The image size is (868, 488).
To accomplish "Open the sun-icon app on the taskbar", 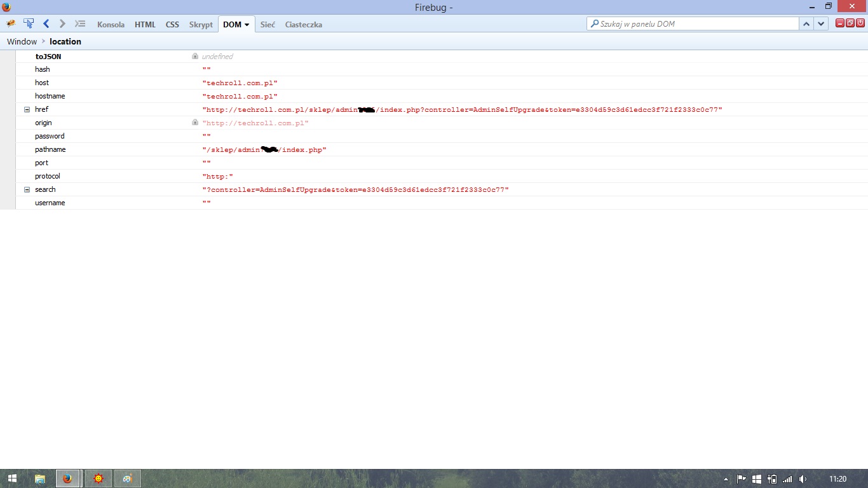I will [98, 478].
